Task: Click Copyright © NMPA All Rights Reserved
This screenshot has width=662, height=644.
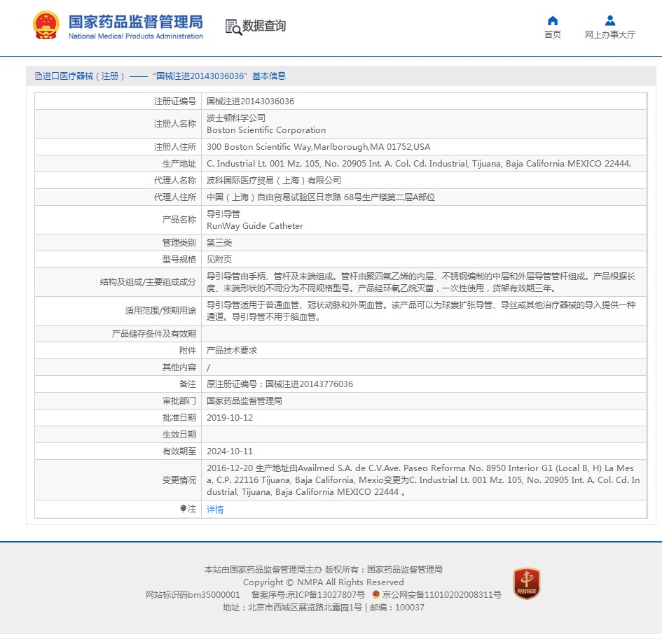Action: pyautogui.click(x=324, y=582)
